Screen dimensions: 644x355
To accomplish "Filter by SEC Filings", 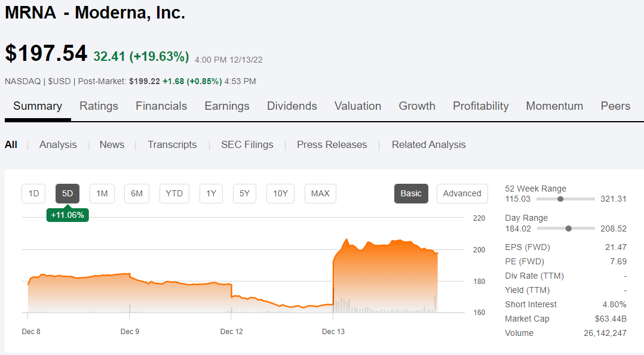I will [247, 144].
